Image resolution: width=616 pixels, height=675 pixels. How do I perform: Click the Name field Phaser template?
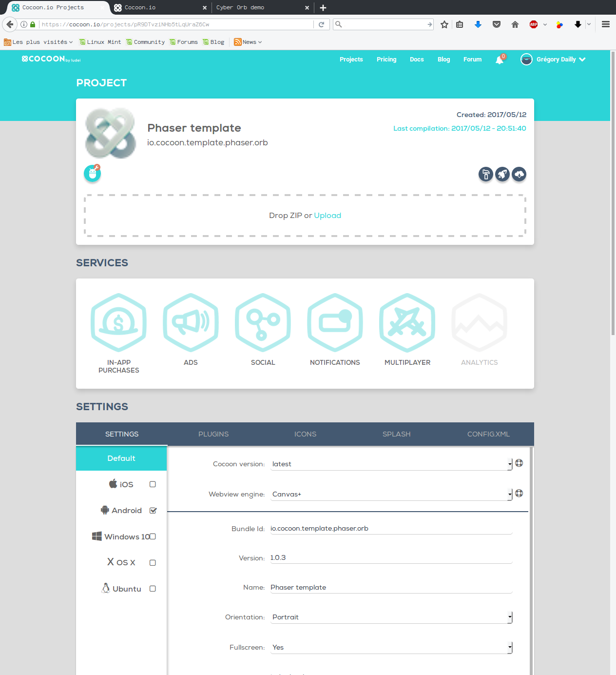391,587
